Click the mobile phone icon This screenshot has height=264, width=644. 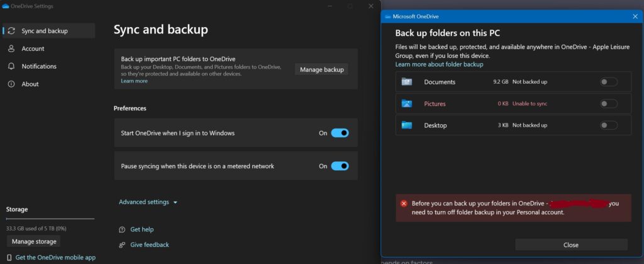point(9,258)
